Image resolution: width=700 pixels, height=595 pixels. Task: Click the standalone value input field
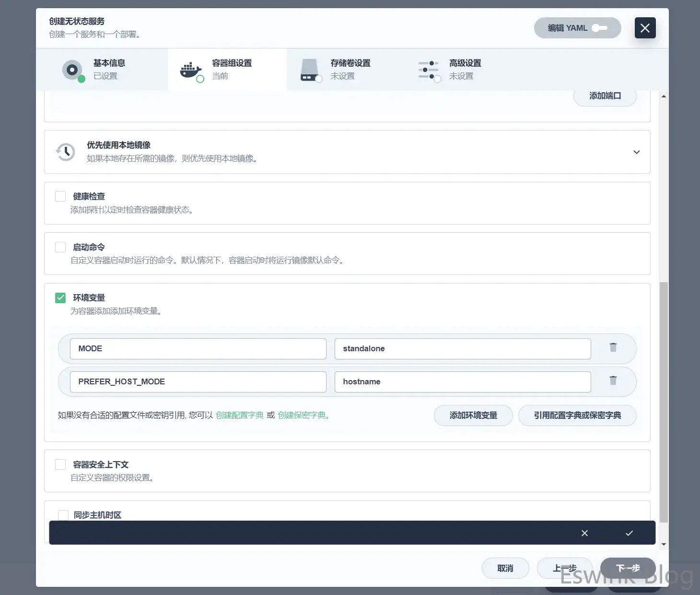pos(462,349)
